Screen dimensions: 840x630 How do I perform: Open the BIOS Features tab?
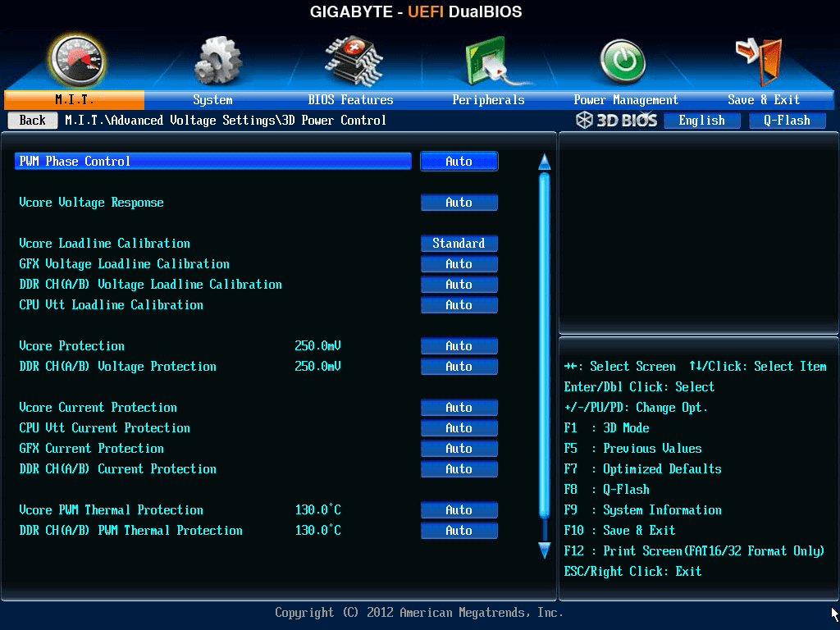(x=350, y=99)
